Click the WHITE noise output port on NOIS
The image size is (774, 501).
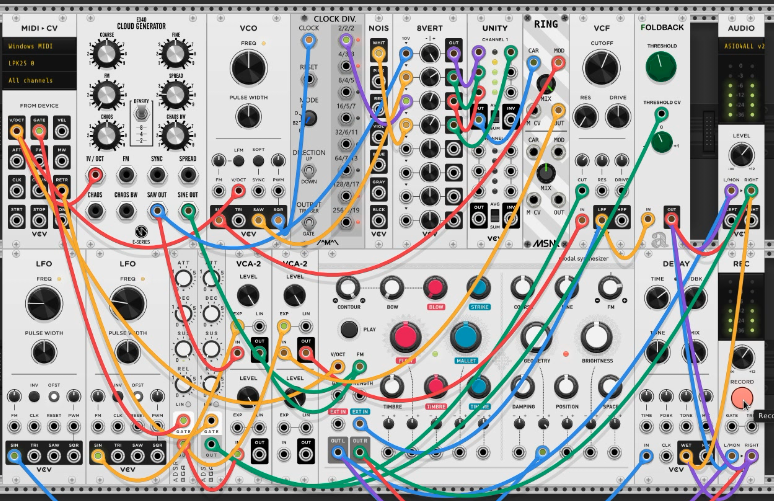point(379,53)
